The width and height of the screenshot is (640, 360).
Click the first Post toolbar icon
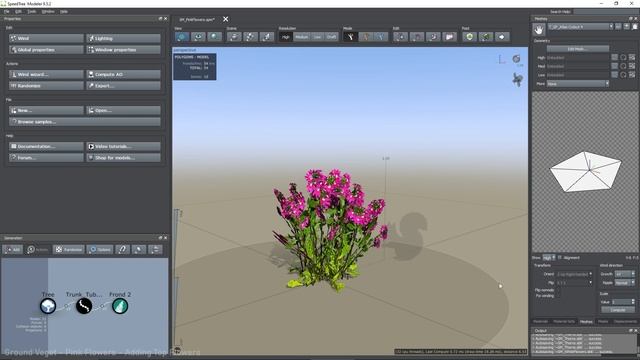[x=469, y=37]
